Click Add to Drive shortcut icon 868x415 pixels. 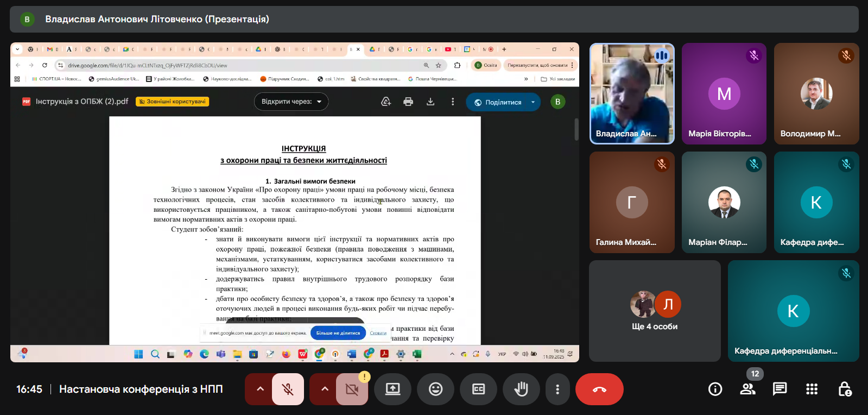tap(386, 102)
